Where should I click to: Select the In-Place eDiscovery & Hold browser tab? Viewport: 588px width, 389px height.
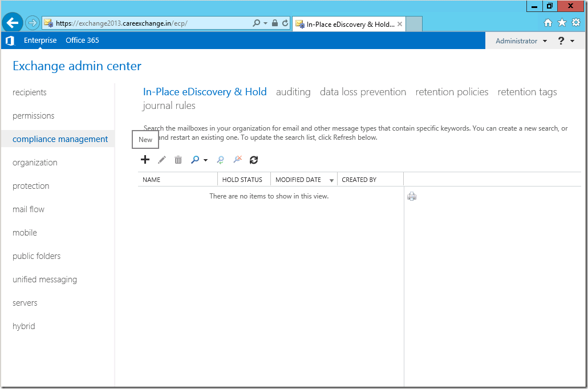350,25
